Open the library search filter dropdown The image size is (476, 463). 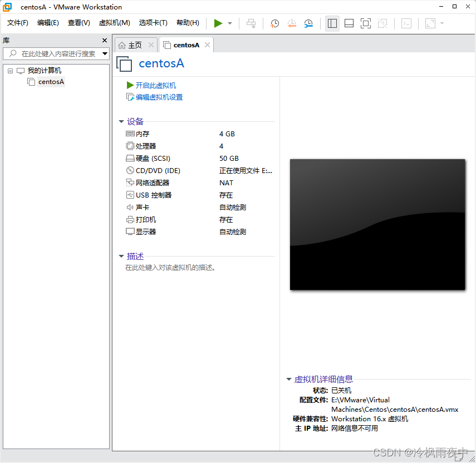click(x=105, y=54)
